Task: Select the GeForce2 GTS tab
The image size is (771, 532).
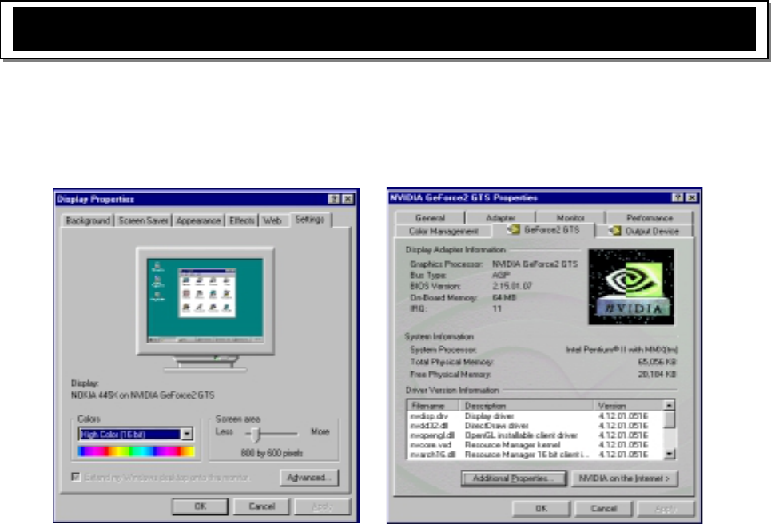Action: 543,229
